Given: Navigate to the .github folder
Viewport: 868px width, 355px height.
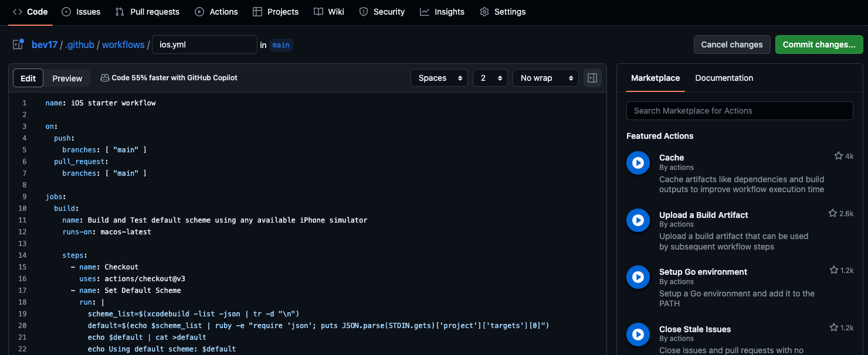Looking at the screenshot, I should [80, 45].
